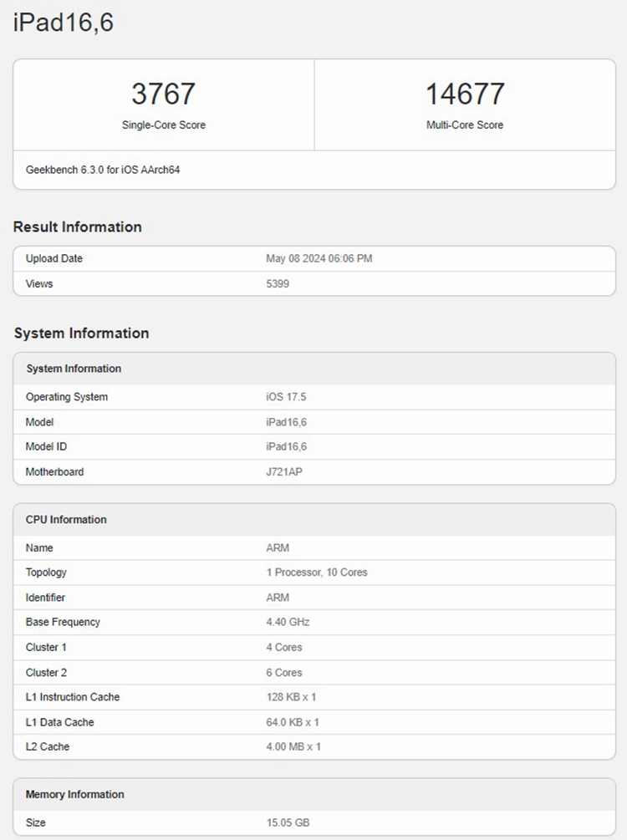Click the Upload Date label
Image resolution: width=627 pixels, height=840 pixels.
54,258
